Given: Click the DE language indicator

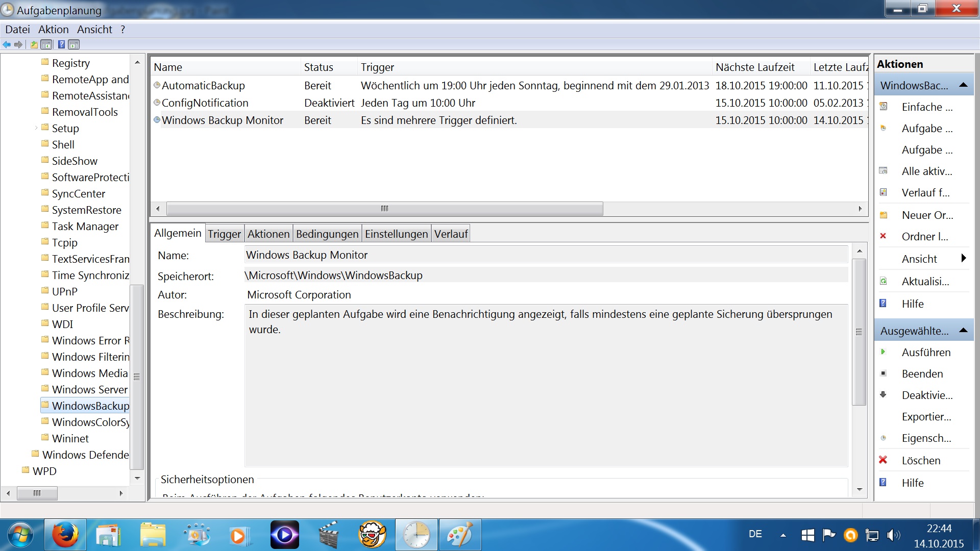Looking at the screenshot, I should (x=755, y=534).
